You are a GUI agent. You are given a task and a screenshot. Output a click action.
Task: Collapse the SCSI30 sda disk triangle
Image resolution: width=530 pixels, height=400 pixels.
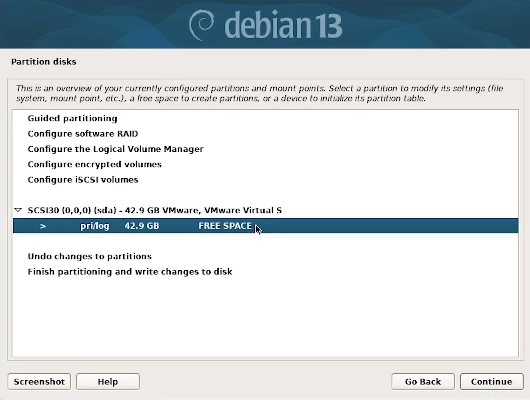18,210
